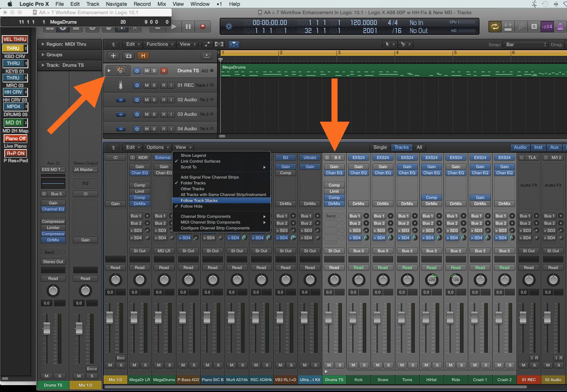567x392 pixels.
Task: Toggle the hide tracks H button
Action: [143, 56]
